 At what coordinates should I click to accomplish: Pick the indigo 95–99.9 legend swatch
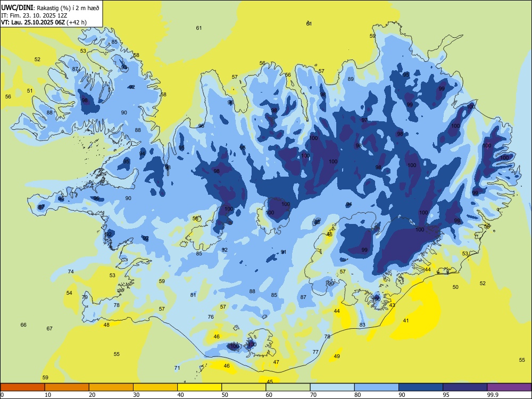465,387
